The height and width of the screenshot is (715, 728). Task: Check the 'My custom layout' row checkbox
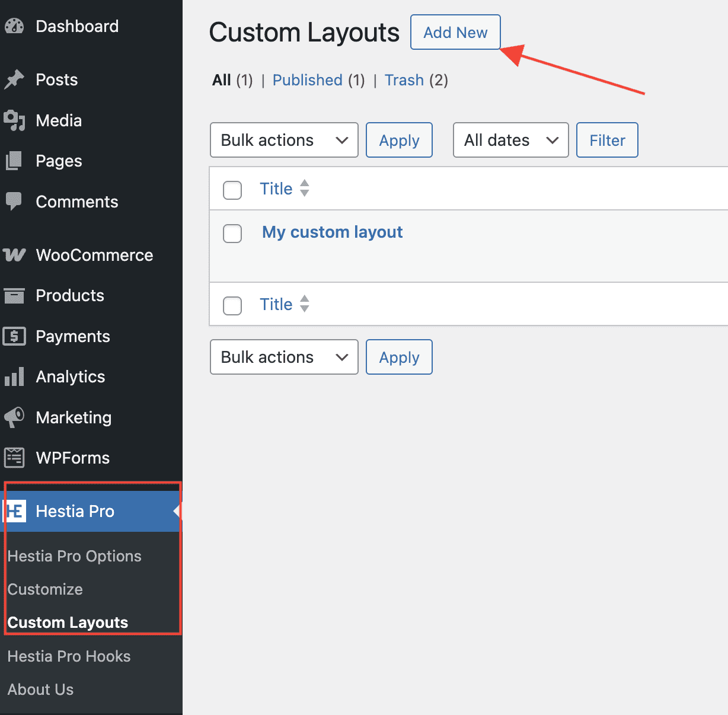pyautogui.click(x=232, y=234)
